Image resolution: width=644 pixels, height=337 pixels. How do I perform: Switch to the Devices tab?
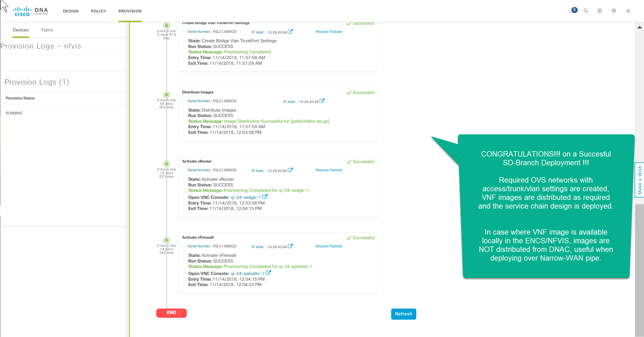coord(21,30)
